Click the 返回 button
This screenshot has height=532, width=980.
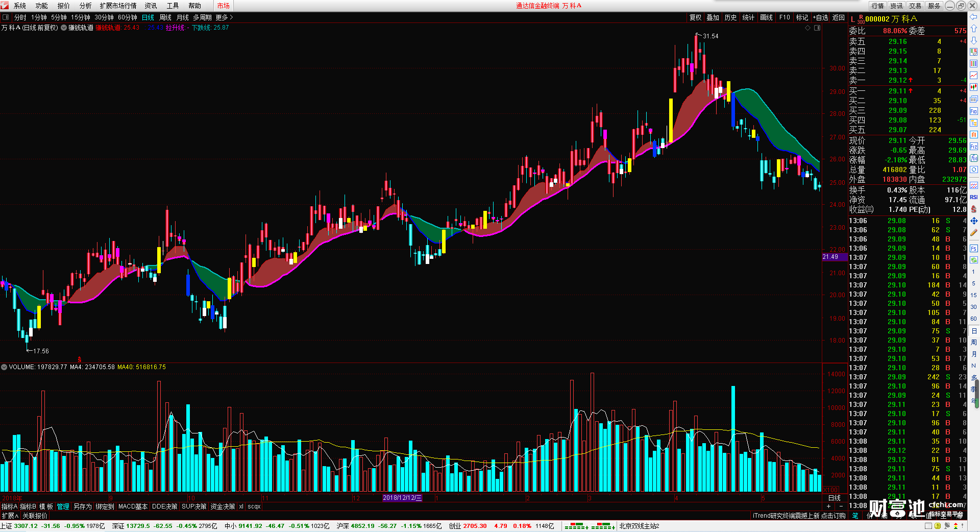(839, 17)
